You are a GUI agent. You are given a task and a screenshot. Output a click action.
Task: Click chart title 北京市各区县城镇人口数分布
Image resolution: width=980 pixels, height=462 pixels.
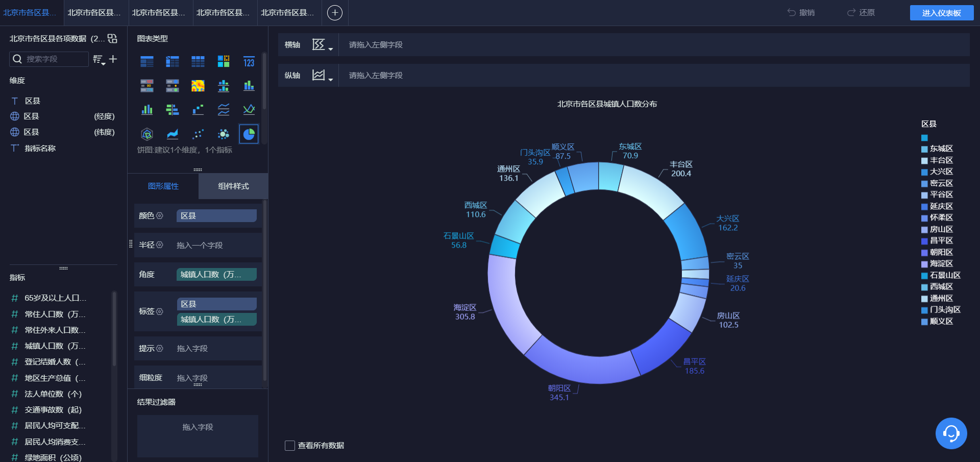607,104
